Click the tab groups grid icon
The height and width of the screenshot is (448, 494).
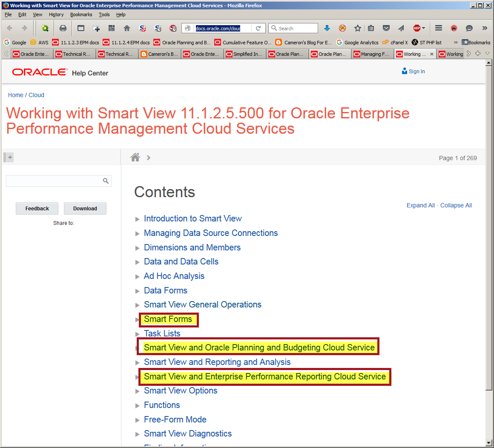pyautogui.click(x=112, y=29)
